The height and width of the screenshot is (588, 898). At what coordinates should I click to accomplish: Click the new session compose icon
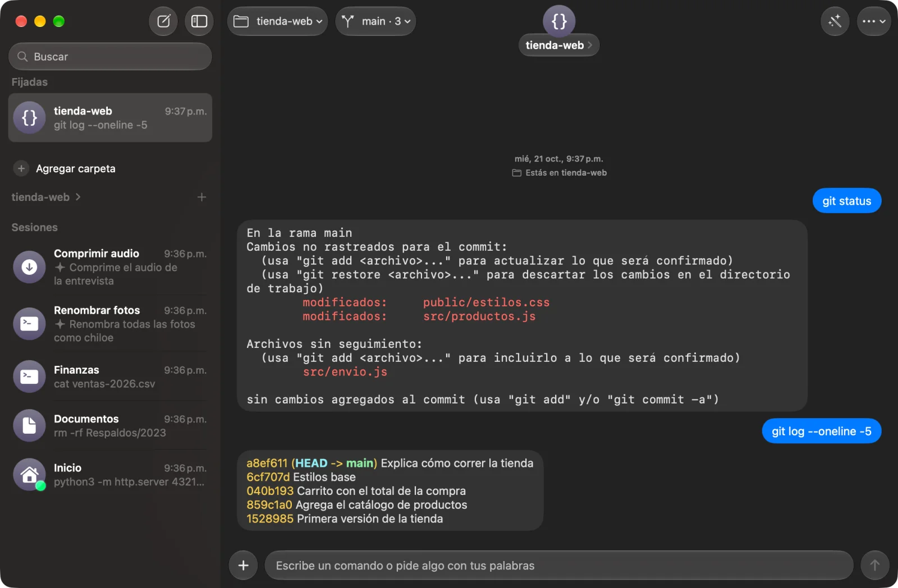163,21
